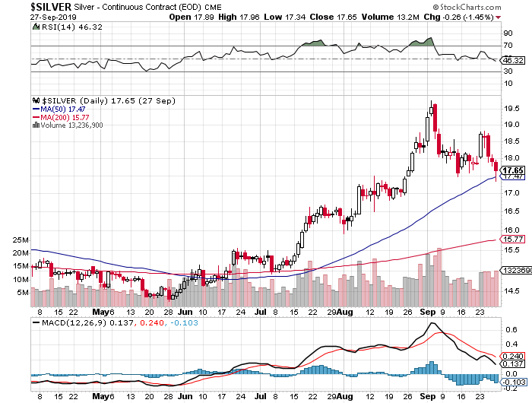Click the Volume legend bar icon
The height and width of the screenshot is (403, 532).
34,125
